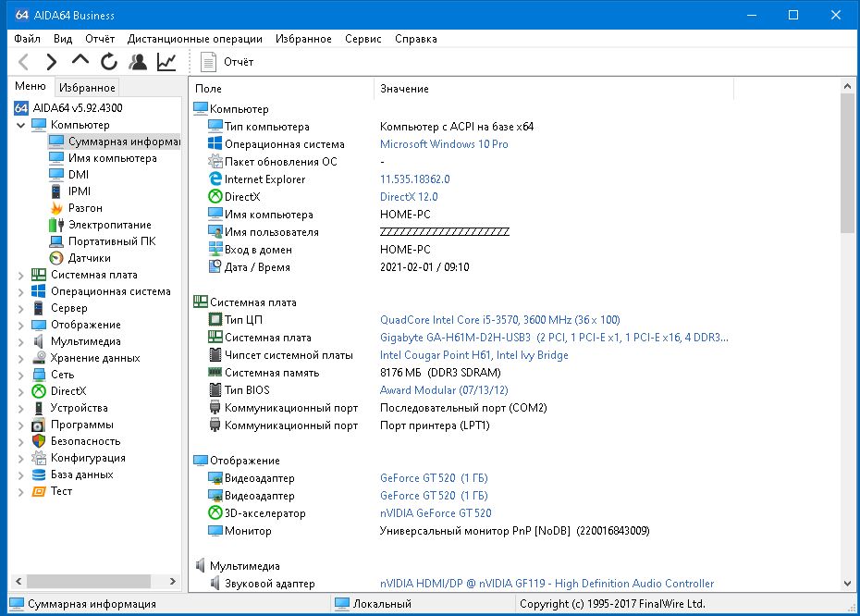This screenshot has height=616, width=860.
Task: Click the Тест icon in tree
Action: [39, 491]
